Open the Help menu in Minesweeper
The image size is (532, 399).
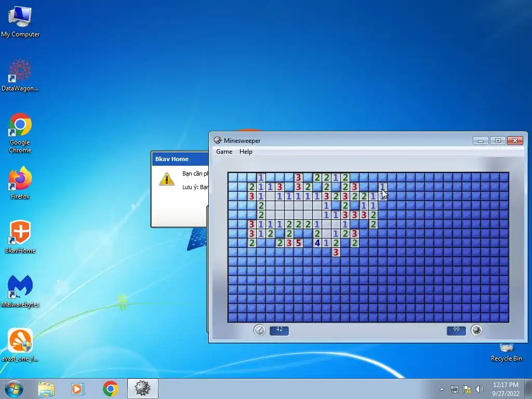point(246,152)
